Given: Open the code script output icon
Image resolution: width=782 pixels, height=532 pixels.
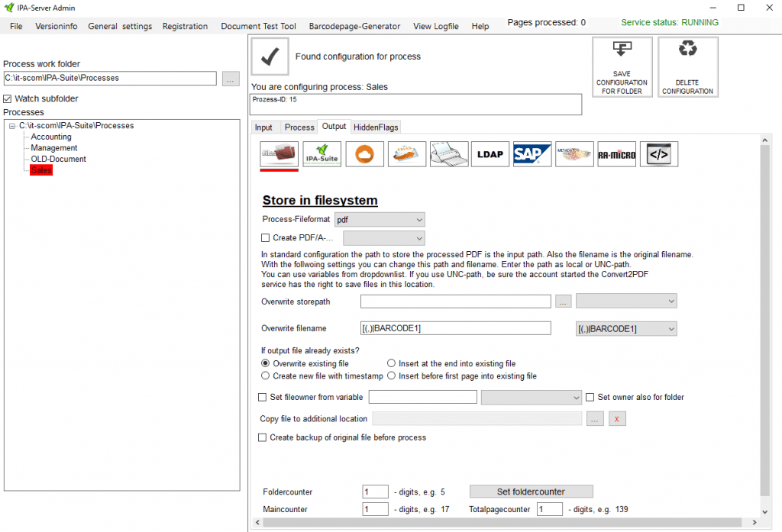Looking at the screenshot, I should pos(658,154).
